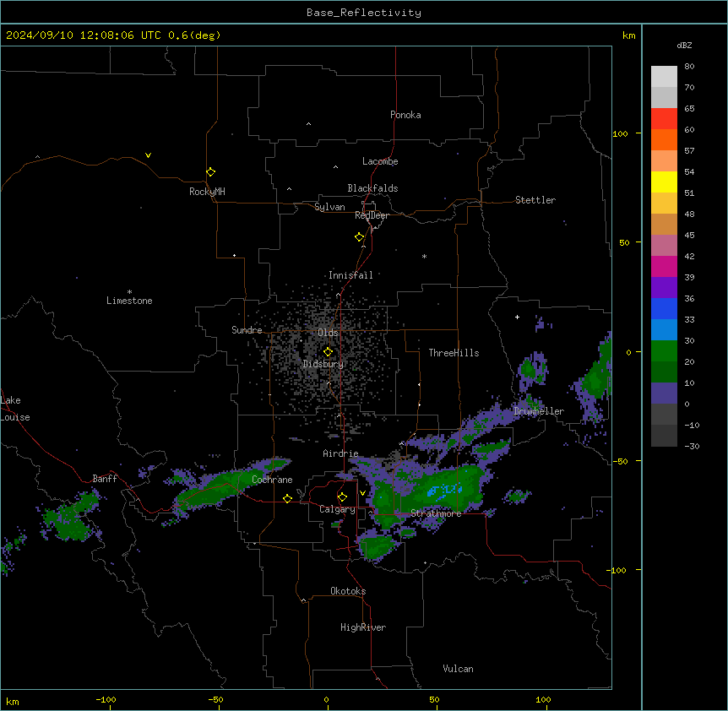The width and height of the screenshot is (728, 711).
Task: Pick the light blue 33-30 dBZ swatch
Action: 664,329
